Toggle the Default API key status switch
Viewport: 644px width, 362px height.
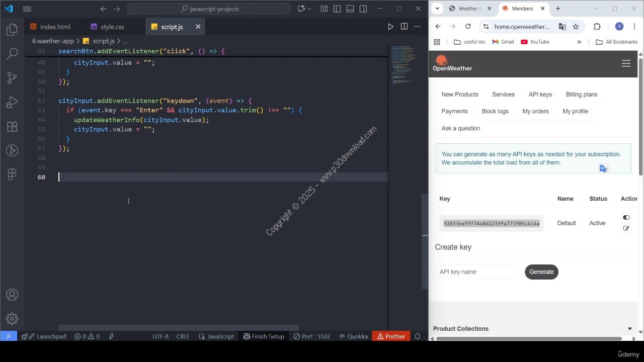[x=626, y=218]
